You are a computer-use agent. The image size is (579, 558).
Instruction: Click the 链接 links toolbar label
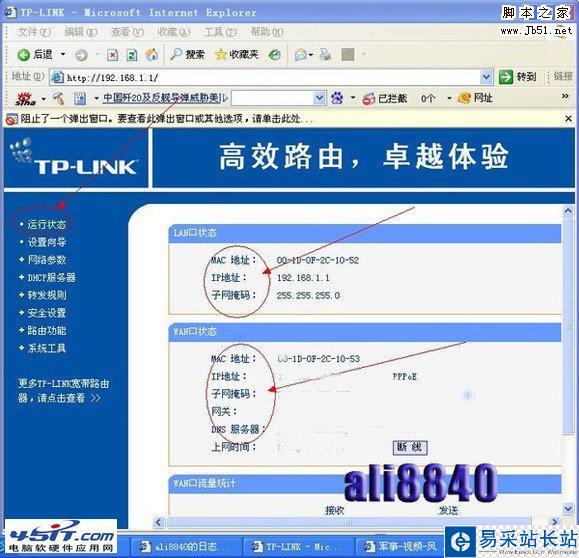(563, 76)
